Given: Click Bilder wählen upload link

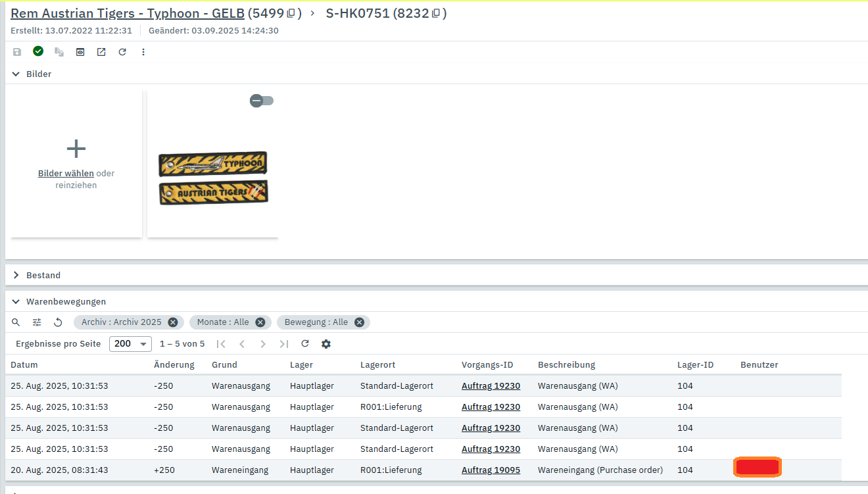Looking at the screenshot, I should [x=66, y=174].
